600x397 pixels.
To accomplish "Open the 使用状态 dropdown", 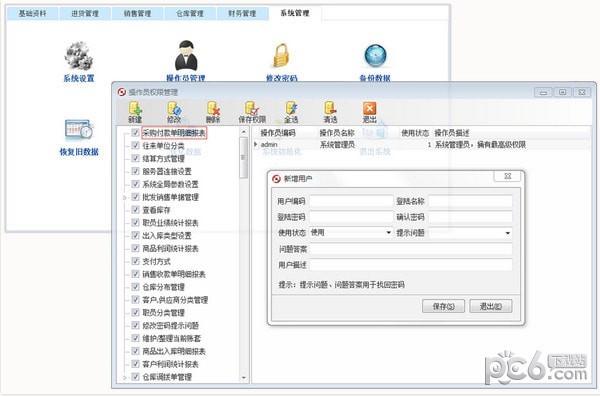I will (389, 232).
